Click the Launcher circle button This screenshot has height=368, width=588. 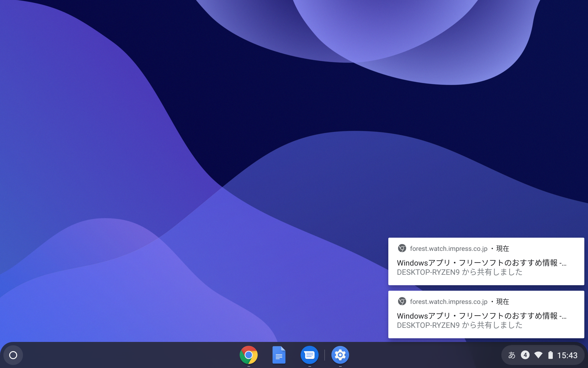tap(13, 355)
